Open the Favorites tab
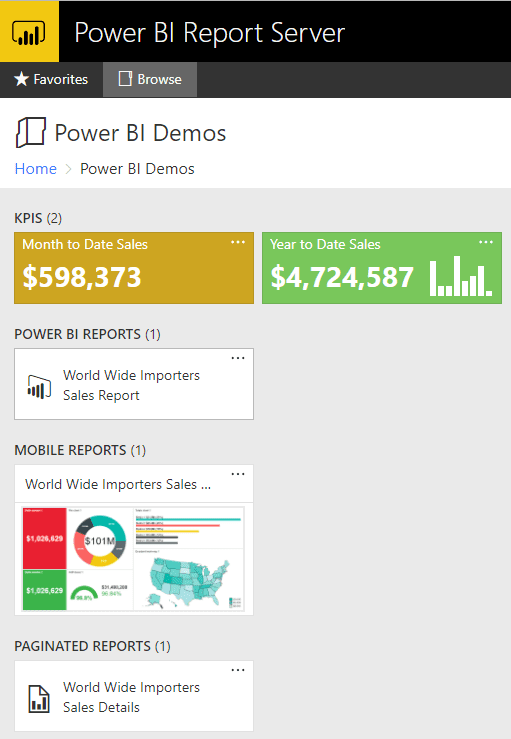This screenshot has width=511, height=739. 51,79
